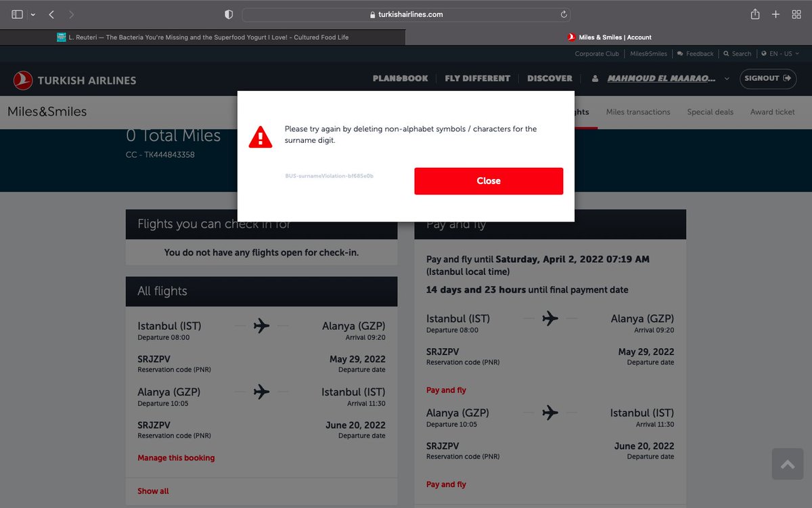Open the Miles&Smiles top bar link
This screenshot has height=508, width=812.
click(x=648, y=54)
